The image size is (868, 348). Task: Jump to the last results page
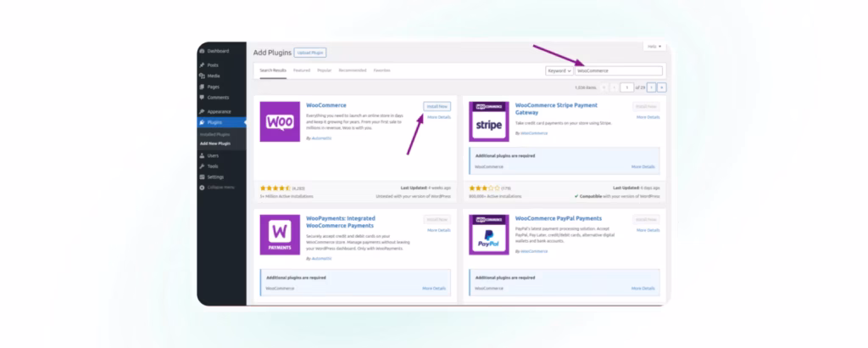(x=661, y=87)
